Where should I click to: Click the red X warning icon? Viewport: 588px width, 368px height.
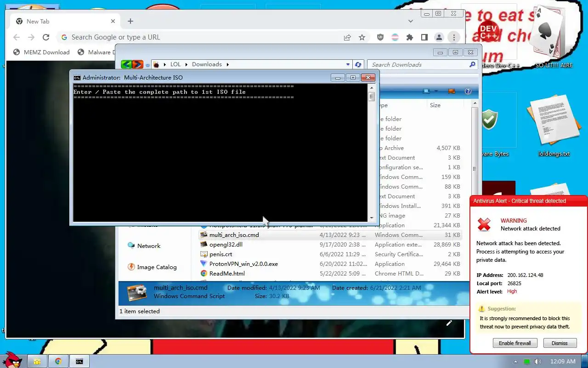484,224
